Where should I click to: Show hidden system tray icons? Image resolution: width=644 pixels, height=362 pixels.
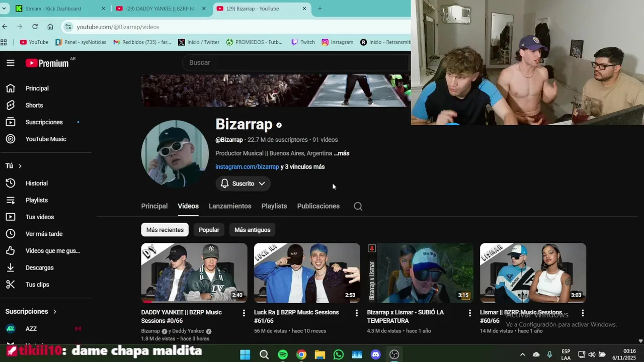tap(522, 354)
